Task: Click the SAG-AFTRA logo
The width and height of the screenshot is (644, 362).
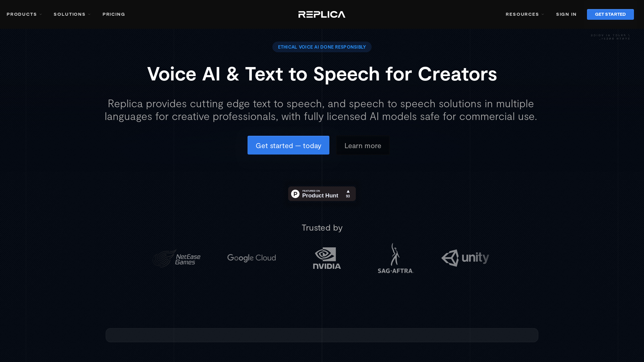Action: 395,258
